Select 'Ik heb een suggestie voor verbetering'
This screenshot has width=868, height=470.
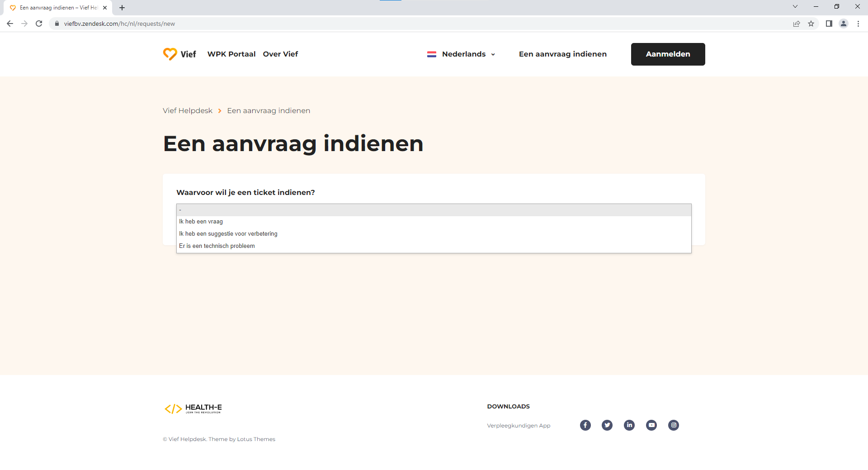click(x=228, y=234)
